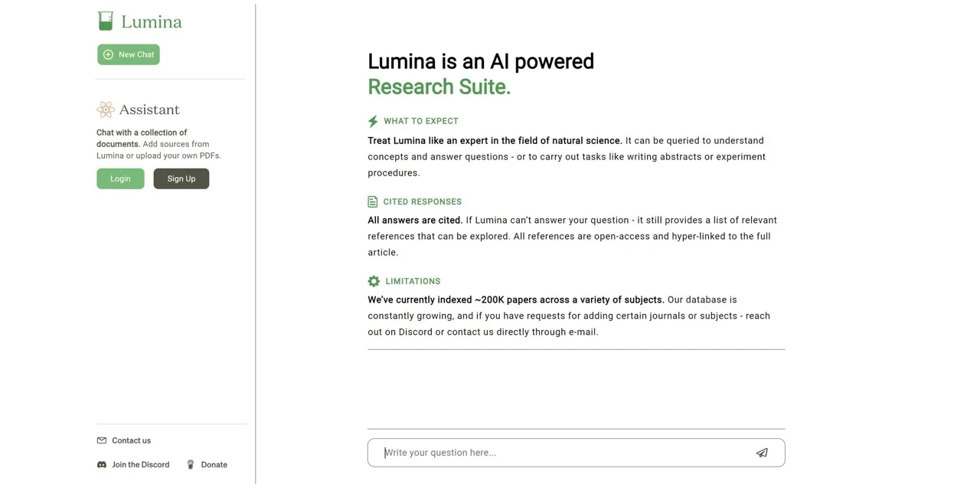Focus the question input field
Viewport: 980px width, 488px height.
(x=563, y=453)
